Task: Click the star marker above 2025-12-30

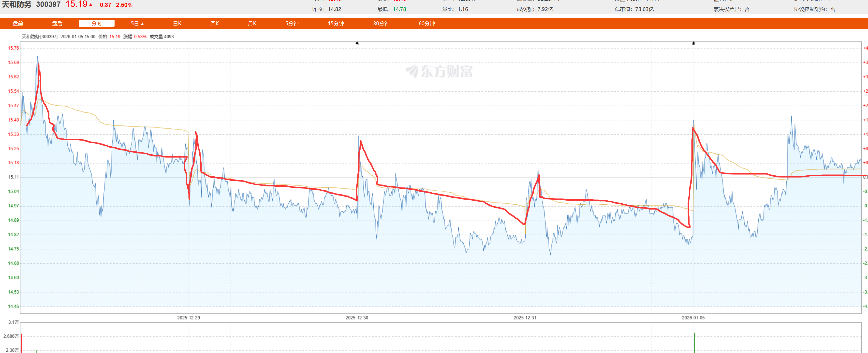Action: pyautogui.click(x=357, y=43)
